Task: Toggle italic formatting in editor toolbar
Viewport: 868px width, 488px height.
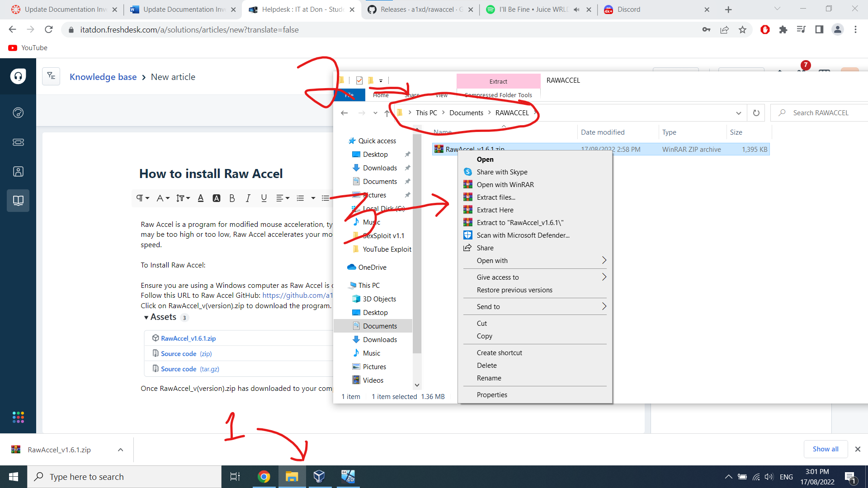Action: click(x=248, y=198)
